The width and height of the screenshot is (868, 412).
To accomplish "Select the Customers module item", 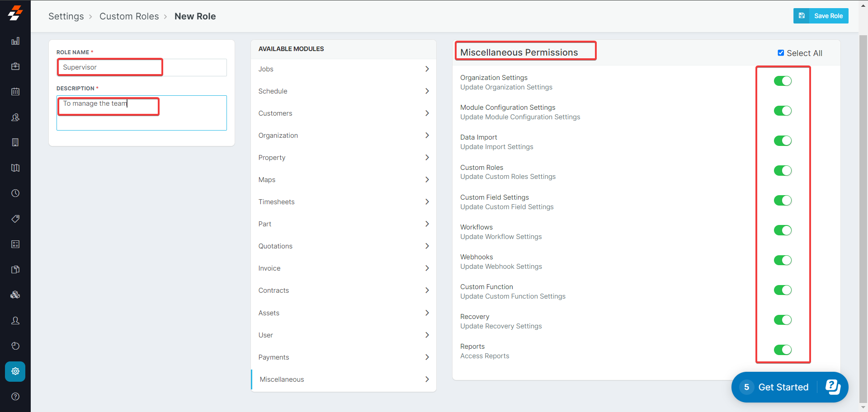I will click(x=275, y=113).
